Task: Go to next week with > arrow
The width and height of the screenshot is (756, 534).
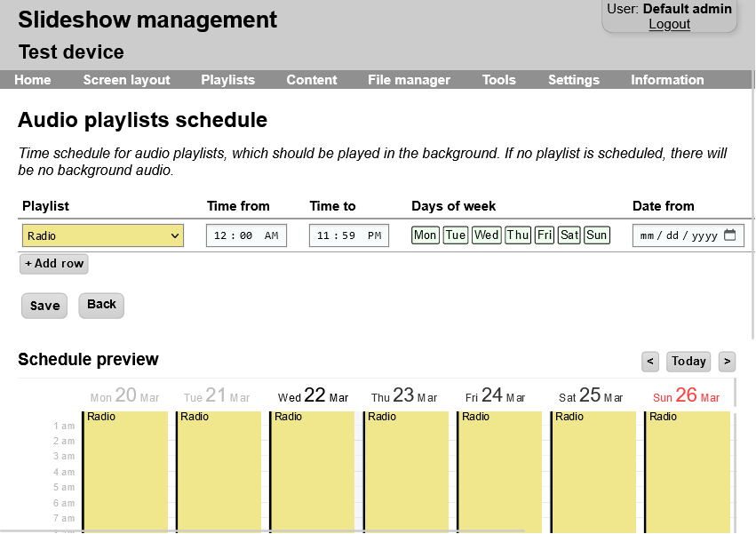Action: coord(727,362)
